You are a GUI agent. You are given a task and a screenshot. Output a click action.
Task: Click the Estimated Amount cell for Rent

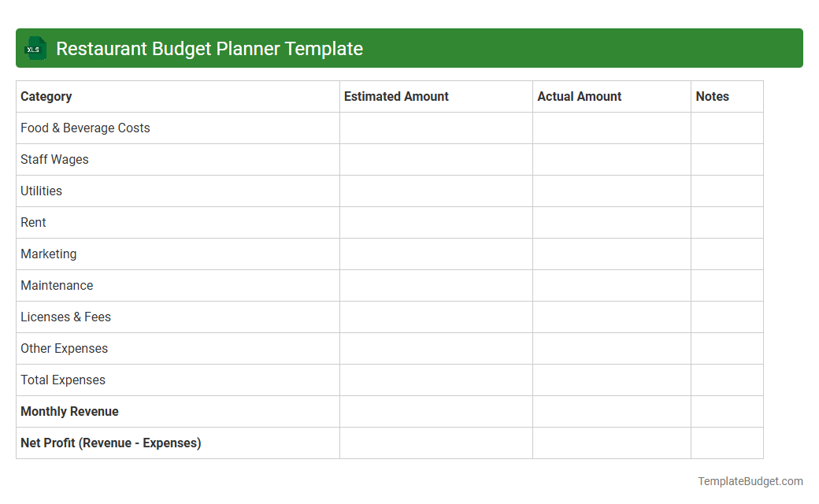pyautogui.click(x=435, y=222)
